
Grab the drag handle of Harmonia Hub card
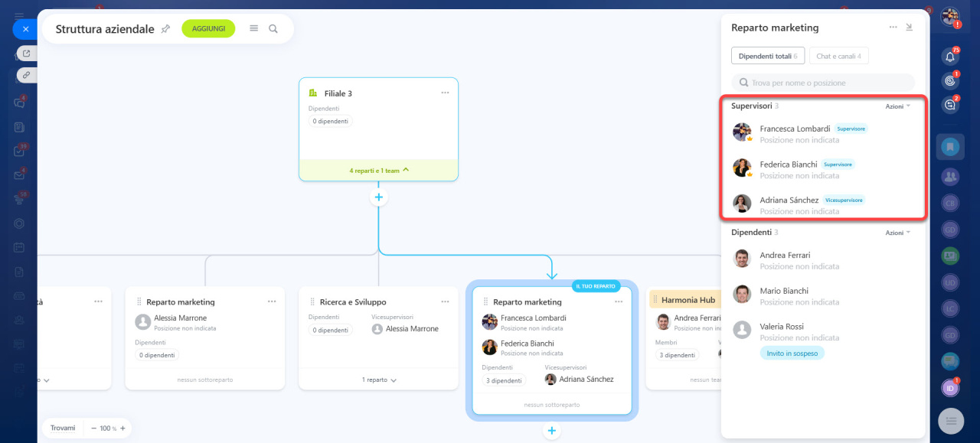click(655, 300)
